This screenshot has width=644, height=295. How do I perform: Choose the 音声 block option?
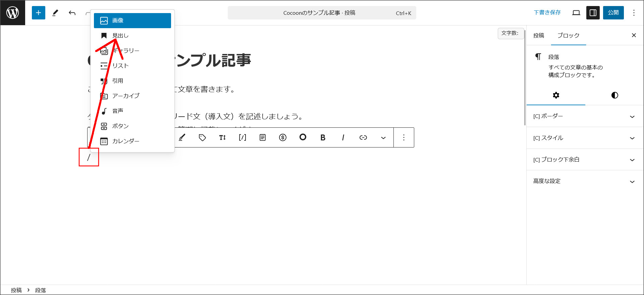pyautogui.click(x=132, y=111)
